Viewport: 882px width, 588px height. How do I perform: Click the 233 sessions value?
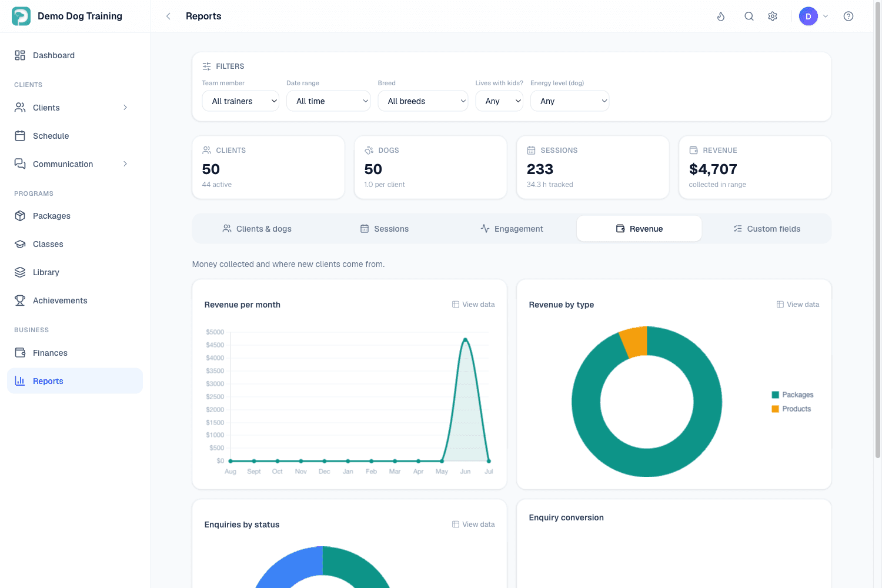[x=540, y=169]
